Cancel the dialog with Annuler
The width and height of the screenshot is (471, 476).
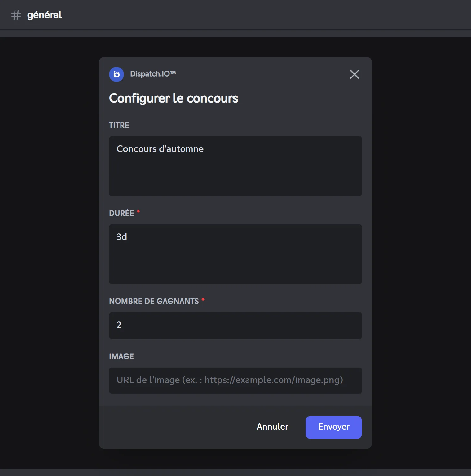click(272, 427)
